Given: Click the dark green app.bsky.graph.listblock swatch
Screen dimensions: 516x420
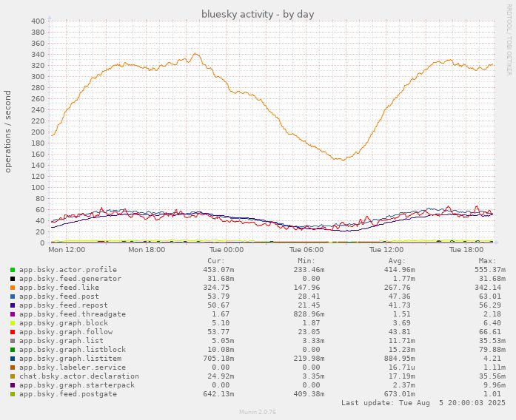Looking at the screenshot, I should click(13, 350).
